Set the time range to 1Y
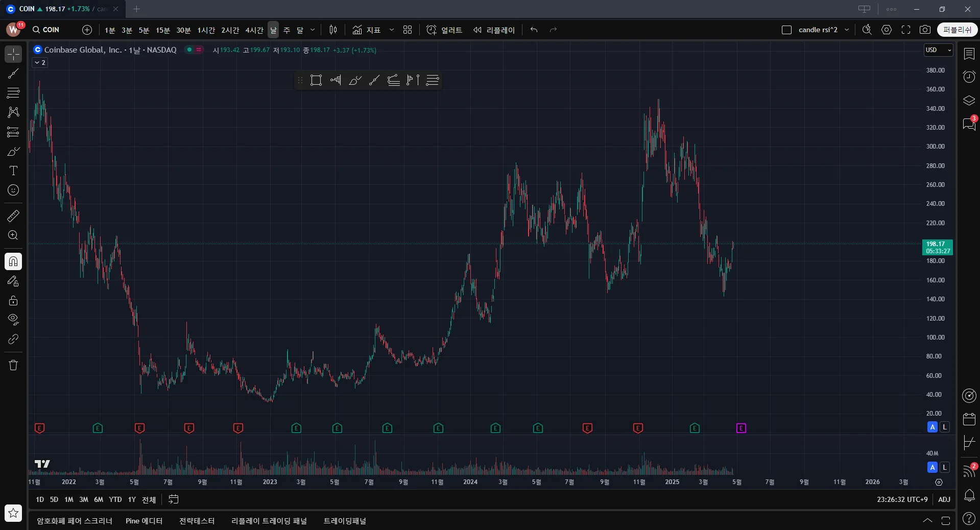 point(132,499)
